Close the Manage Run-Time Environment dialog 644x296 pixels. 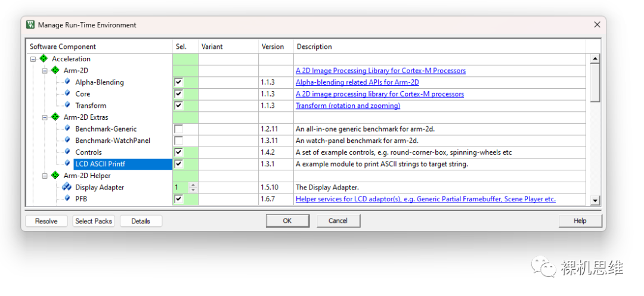pos(597,24)
